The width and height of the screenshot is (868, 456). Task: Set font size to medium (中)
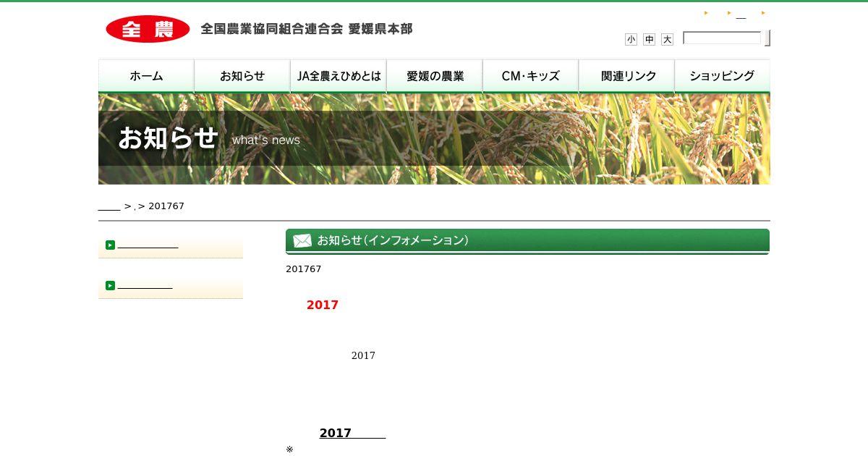(x=649, y=39)
